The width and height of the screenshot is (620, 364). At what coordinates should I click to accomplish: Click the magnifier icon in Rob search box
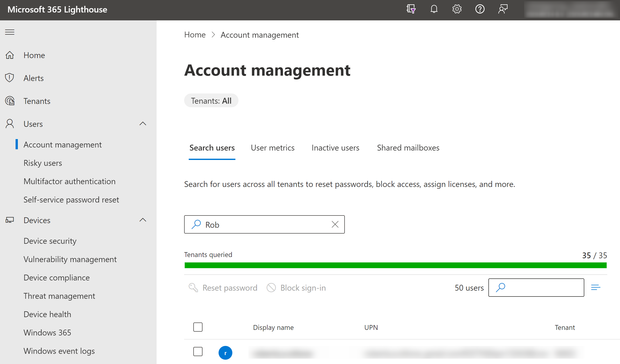click(196, 224)
